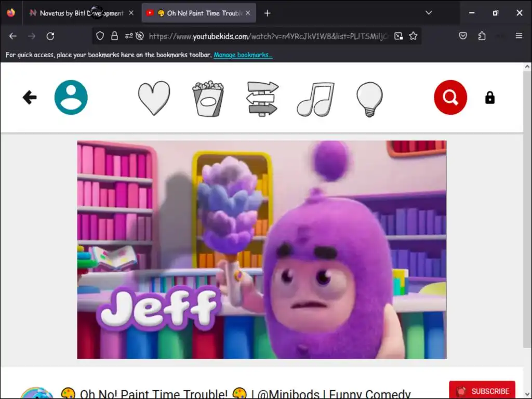This screenshot has height=399, width=532.
Task: Open the Firefox View icon
Action: point(11,13)
